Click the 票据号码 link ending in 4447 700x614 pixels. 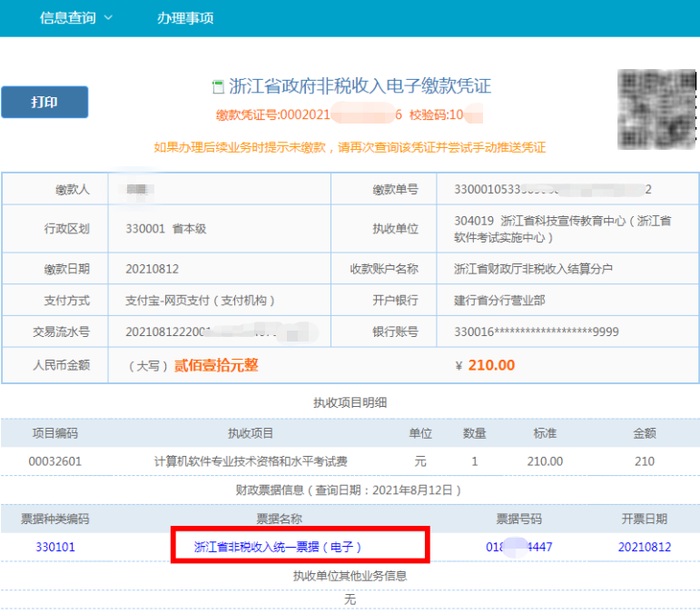point(519,547)
